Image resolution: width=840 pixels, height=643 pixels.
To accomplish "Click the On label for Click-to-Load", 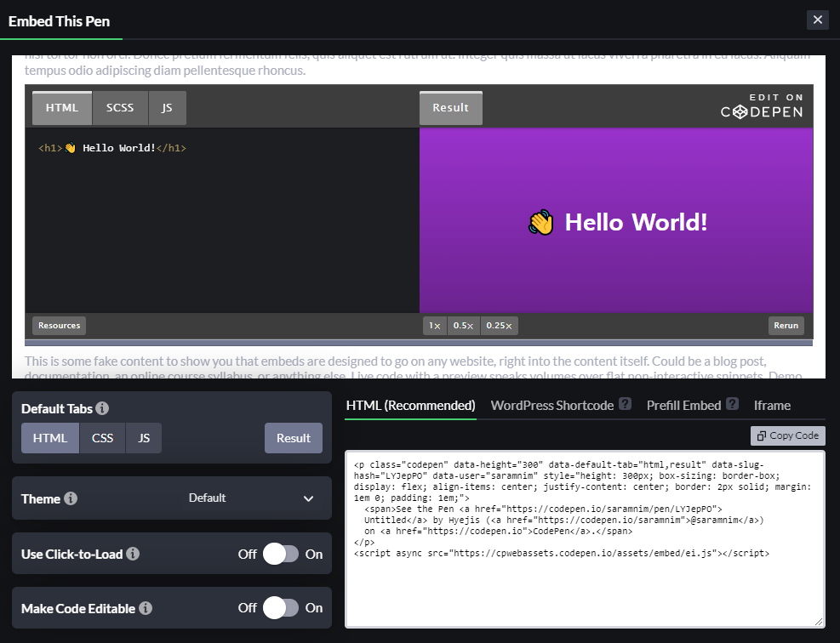I will (x=314, y=555).
